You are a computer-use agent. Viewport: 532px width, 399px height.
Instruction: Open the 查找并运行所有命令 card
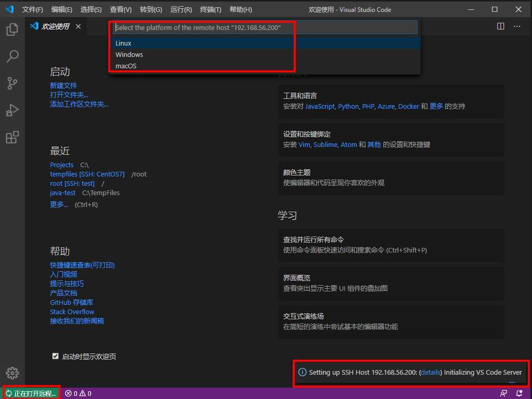tap(391, 245)
